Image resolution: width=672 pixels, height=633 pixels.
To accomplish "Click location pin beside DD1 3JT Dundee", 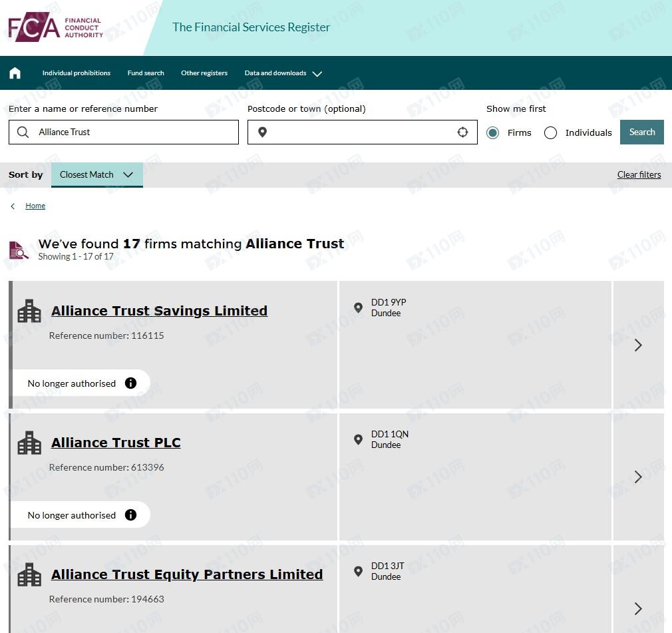I will [358, 571].
